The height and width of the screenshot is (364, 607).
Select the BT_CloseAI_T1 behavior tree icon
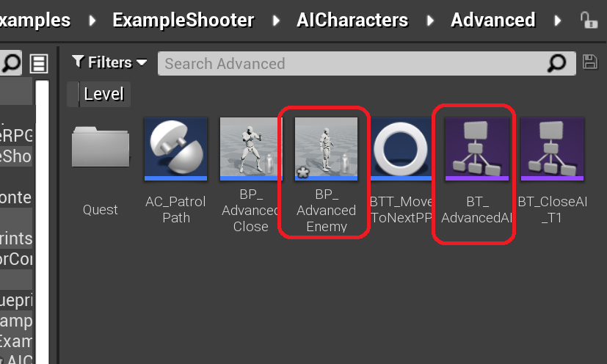click(x=552, y=149)
